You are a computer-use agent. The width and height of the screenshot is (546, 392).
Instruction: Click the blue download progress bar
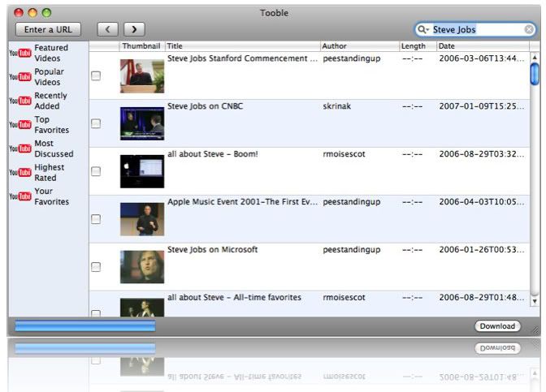pos(85,326)
